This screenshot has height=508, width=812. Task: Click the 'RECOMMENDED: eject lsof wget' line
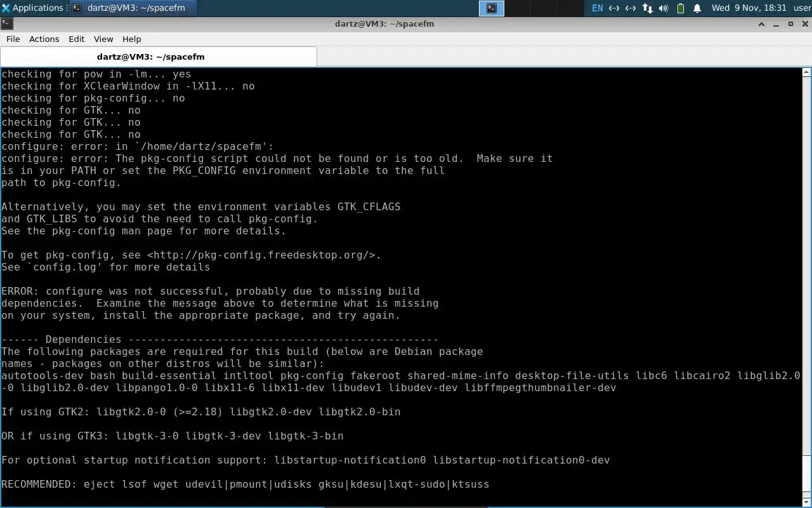(246, 485)
